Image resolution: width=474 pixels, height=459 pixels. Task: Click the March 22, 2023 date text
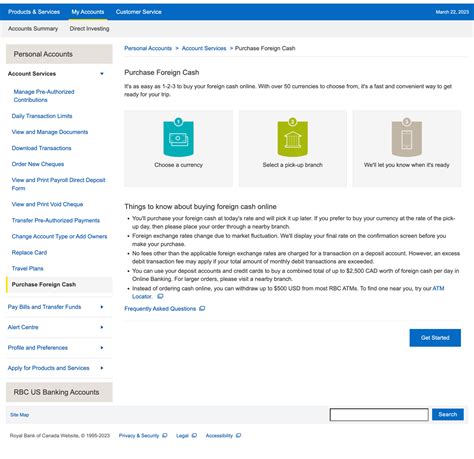(452, 12)
